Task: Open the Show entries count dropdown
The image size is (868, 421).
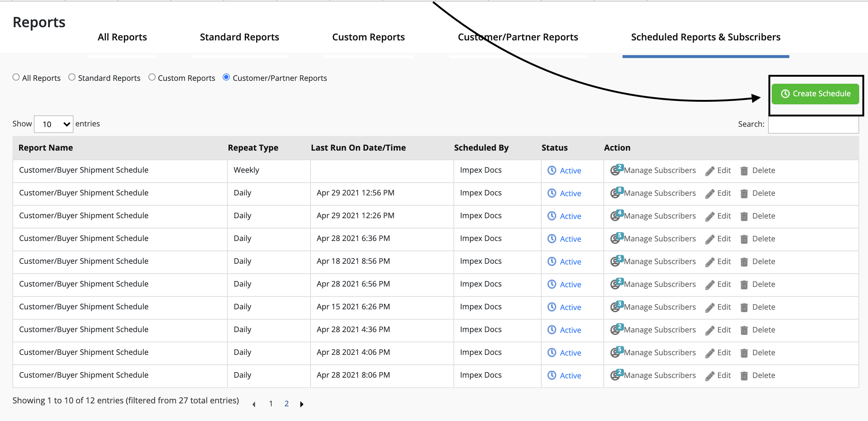Action: coord(54,124)
